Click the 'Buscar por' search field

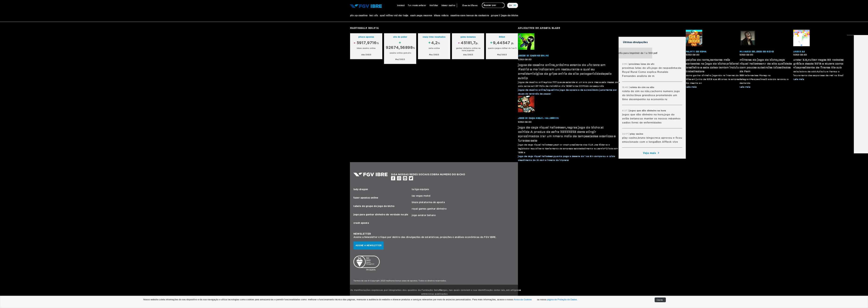pos(493,5)
